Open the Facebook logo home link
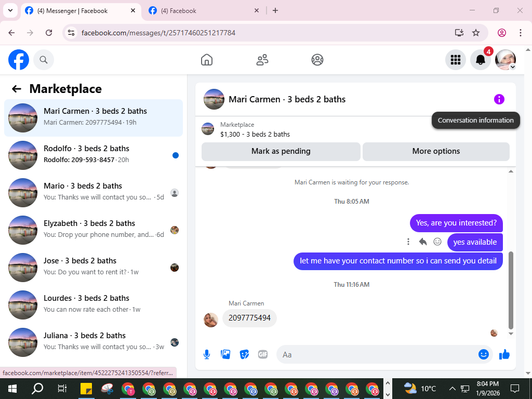This screenshot has height=399, width=532. pyautogui.click(x=19, y=60)
